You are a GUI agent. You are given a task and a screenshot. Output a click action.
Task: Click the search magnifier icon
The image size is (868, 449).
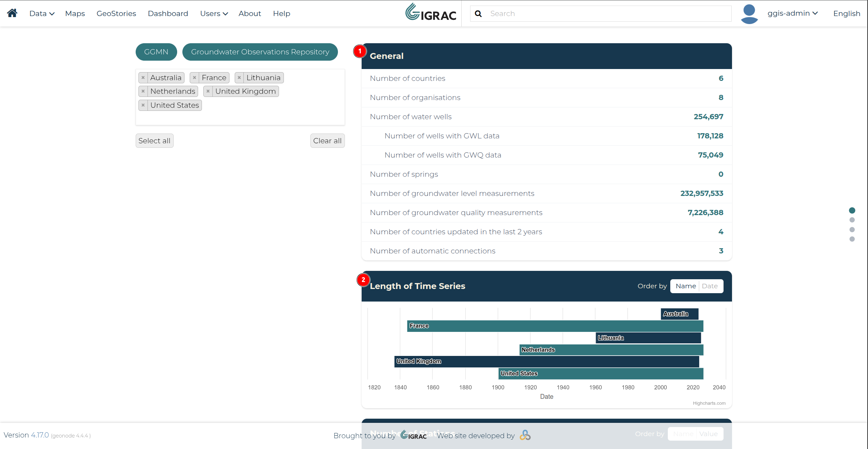tap(478, 14)
